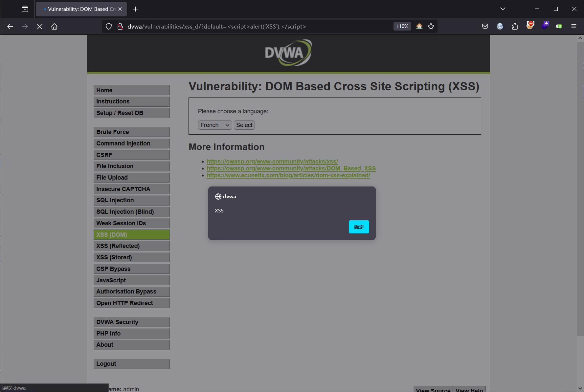584x392 pixels.
Task: Open the acunetix dom-xss-explained link
Action: tap(288, 175)
